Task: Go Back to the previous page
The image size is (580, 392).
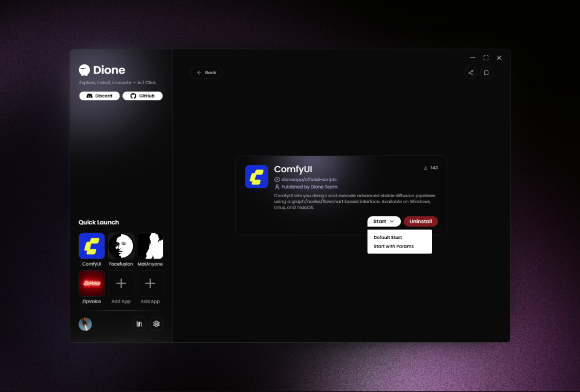Action: (206, 73)
